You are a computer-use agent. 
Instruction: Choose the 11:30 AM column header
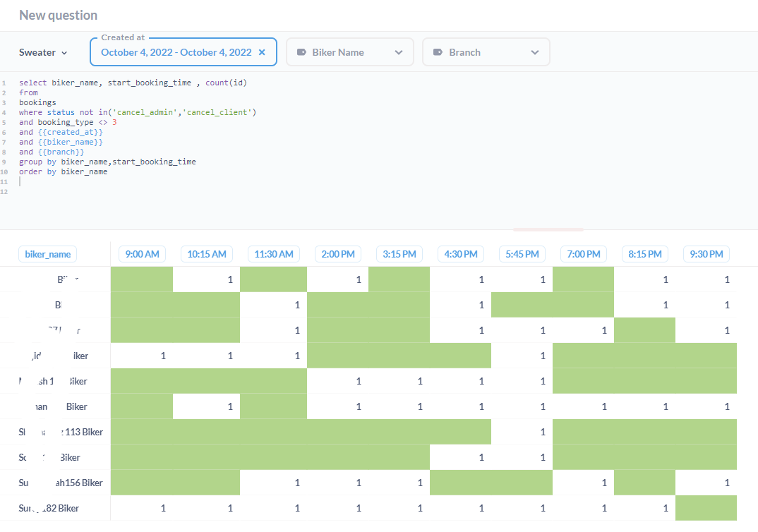(274, 254)
